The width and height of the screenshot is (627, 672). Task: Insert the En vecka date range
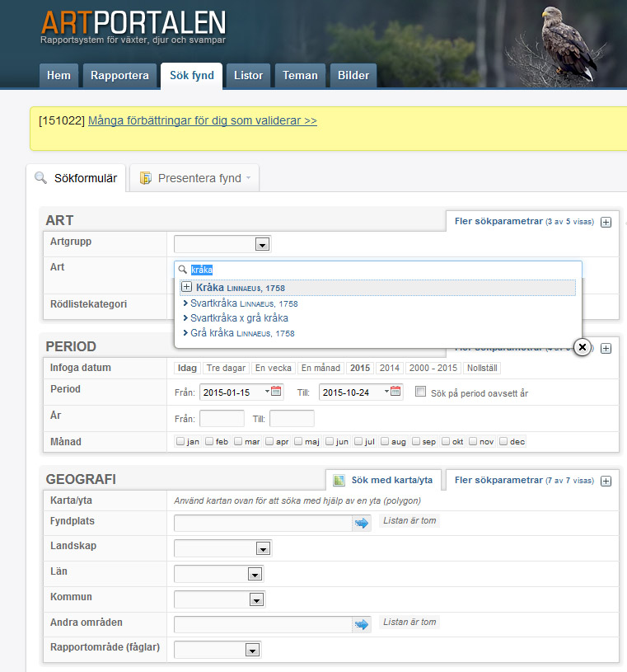pos(274,368)
